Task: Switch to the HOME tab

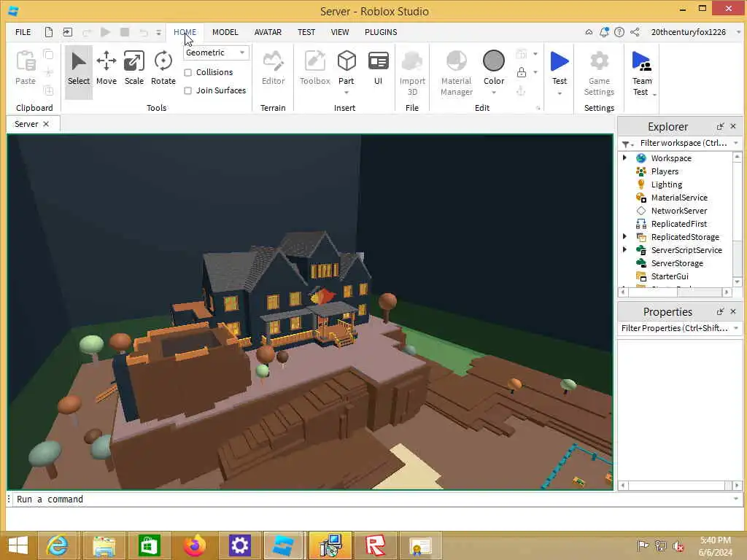Action: coord(185,32)
